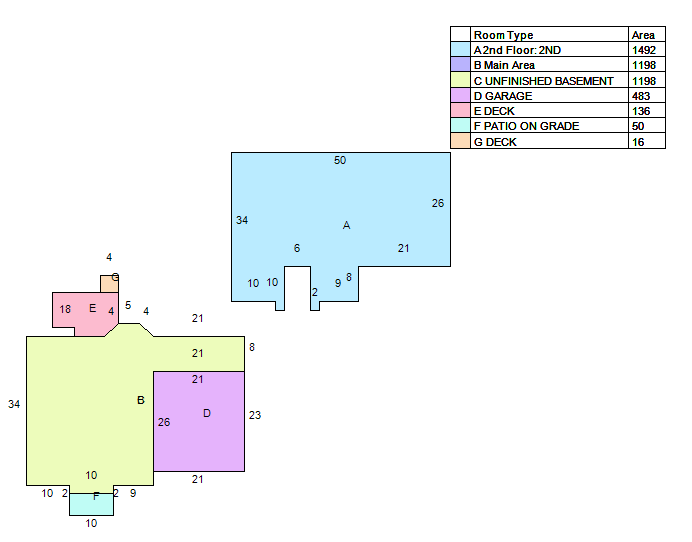The height and width of the screenshot is (542, 692).
Task: Click the label 'A' on the blue floor plan
Action: (346, 225)
